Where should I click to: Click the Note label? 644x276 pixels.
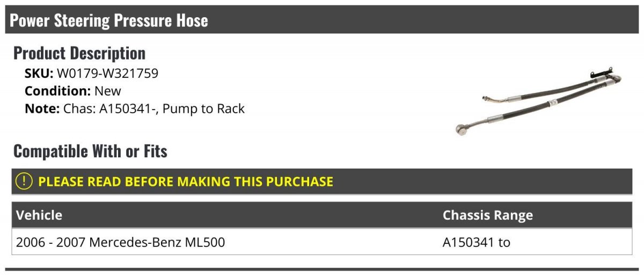click(41, 109)
